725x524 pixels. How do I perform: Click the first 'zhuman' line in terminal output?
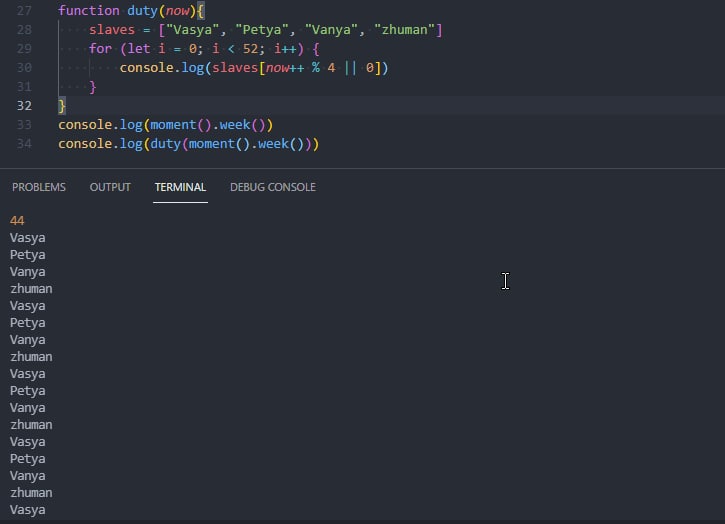coord(31,289)
